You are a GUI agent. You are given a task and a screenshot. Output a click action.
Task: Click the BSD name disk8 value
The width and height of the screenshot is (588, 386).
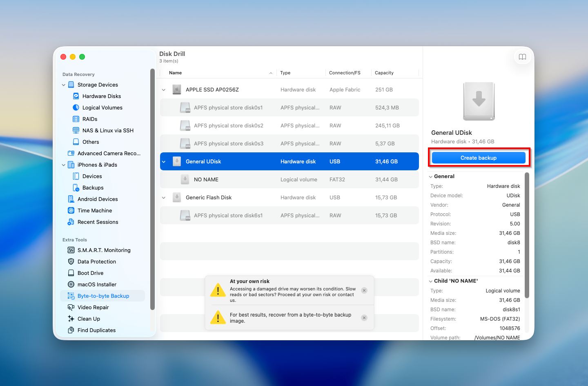click(514, 243)
